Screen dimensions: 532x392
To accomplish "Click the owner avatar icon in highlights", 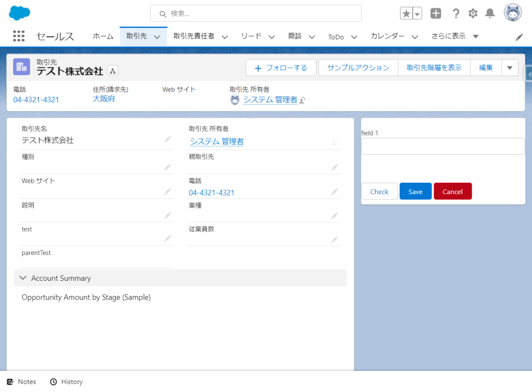I will [x=235, y=100].
